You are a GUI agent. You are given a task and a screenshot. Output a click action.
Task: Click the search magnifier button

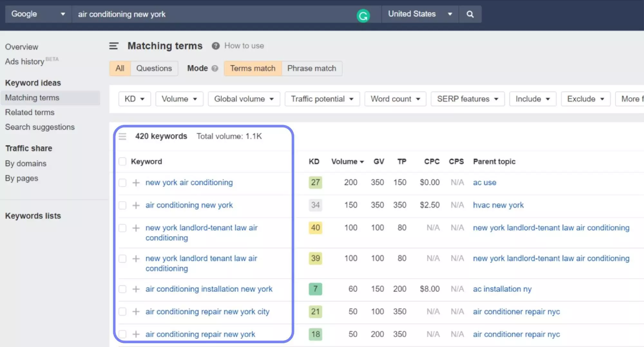click(x=470, y=14)
